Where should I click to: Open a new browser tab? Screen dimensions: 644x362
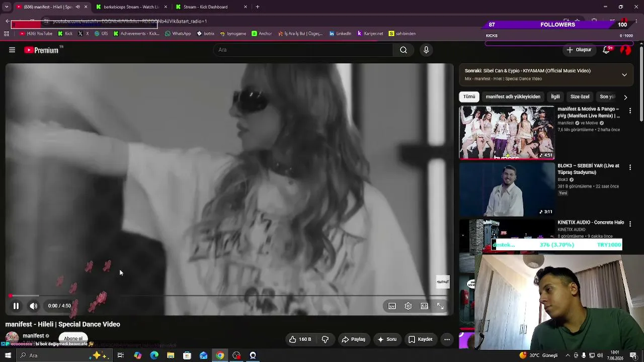[x=258, y=7]
